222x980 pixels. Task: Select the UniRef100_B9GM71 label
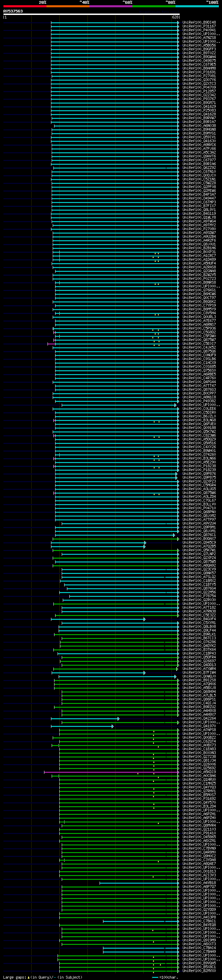tap(199, 103)
